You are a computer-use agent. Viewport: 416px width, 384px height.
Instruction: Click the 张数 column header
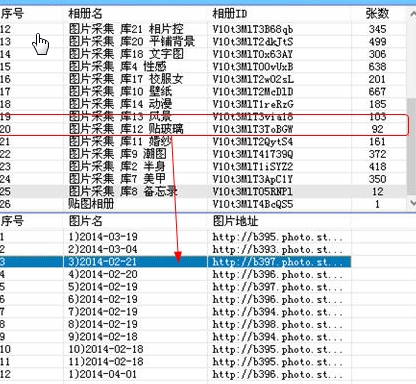click(377, 14)
